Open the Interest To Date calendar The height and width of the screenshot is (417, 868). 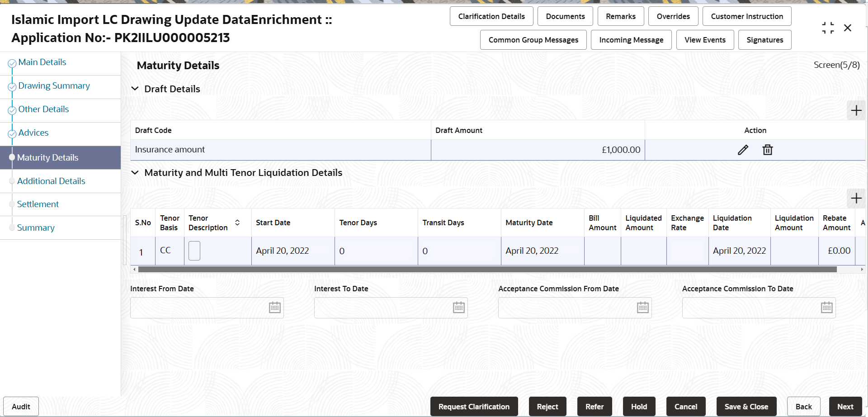click(459, 308)
